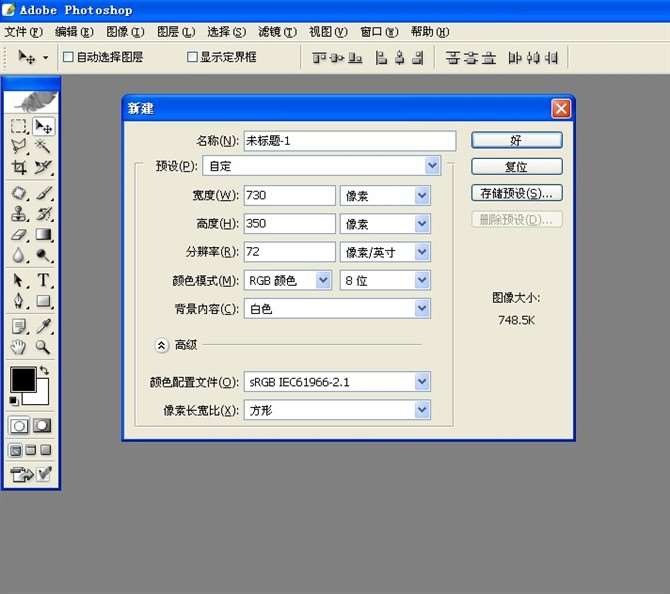Open the width unit dropdown
This screenshot has height=594, width=670.
(422, 196)
